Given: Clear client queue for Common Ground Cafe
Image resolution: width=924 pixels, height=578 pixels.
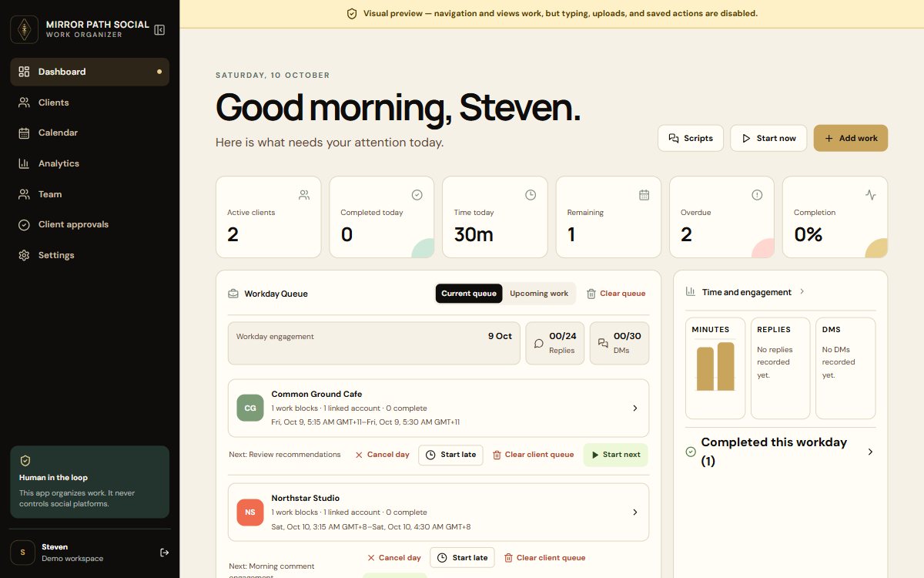Looking at the screenshot, I should 533,455.
